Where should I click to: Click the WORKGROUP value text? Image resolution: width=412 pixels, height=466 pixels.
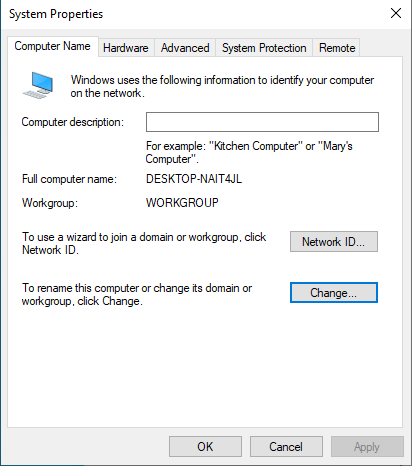[x=182, y=203]
